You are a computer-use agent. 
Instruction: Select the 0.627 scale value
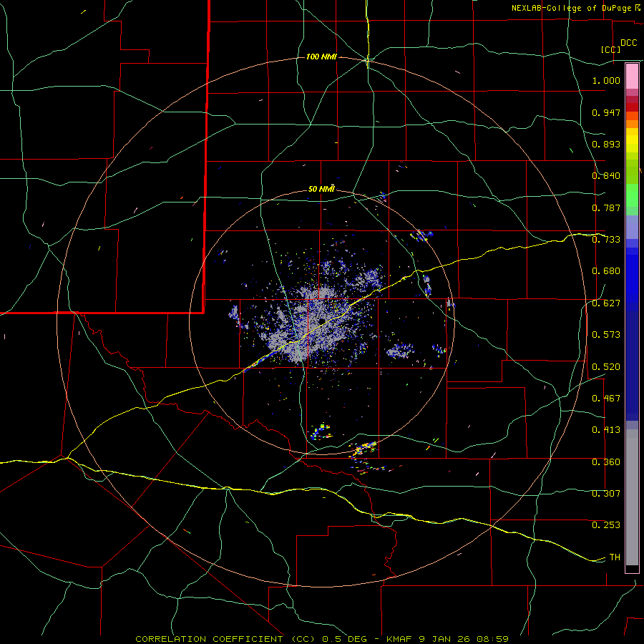pyautogui.click(x=606, y=303)
